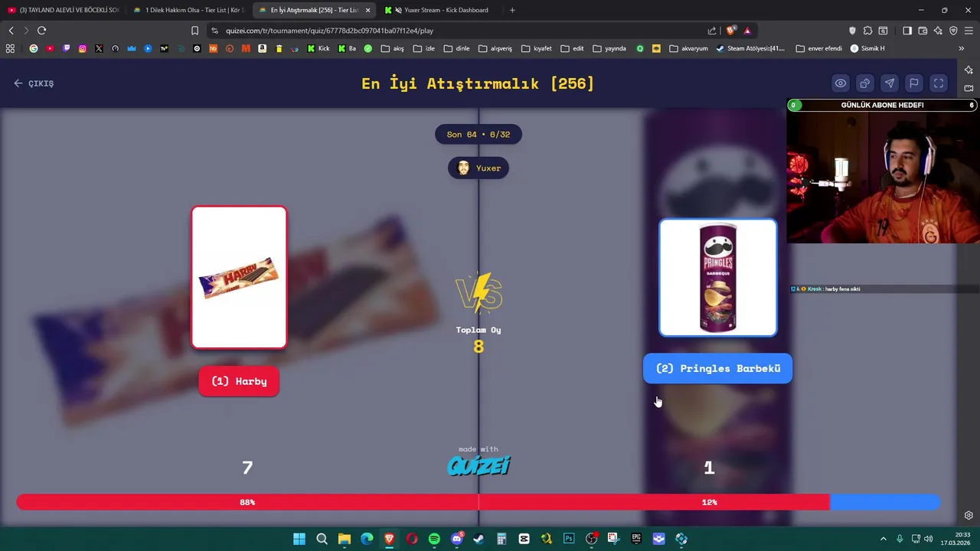Screen dimensions: 980x551
Task: Click the ÇIKIŞ exit link
Action: pos(34,83)
